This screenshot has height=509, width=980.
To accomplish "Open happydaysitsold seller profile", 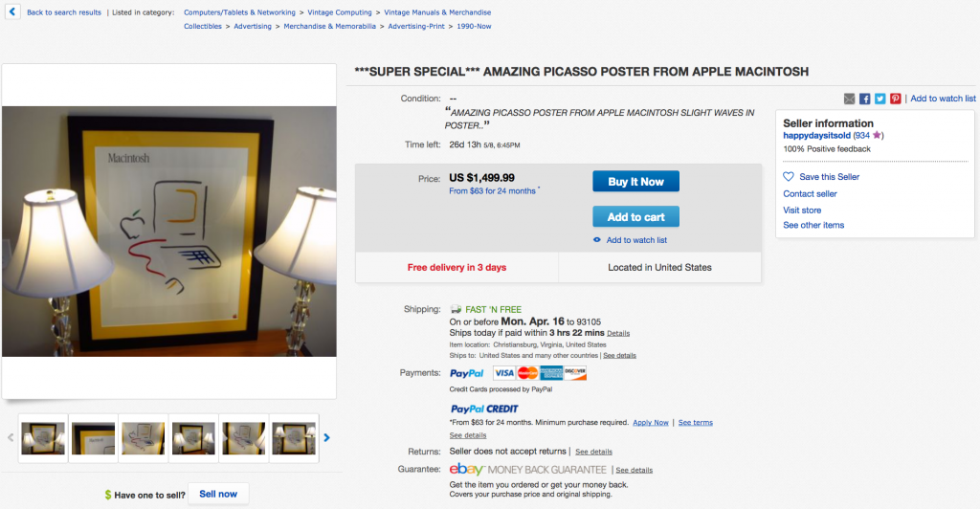I will coord(817,136).
